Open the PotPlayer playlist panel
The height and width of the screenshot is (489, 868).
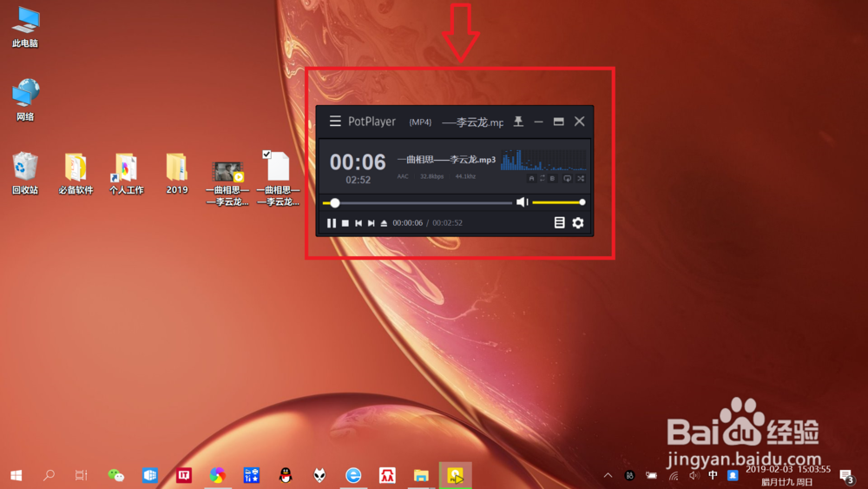[559, 222]
